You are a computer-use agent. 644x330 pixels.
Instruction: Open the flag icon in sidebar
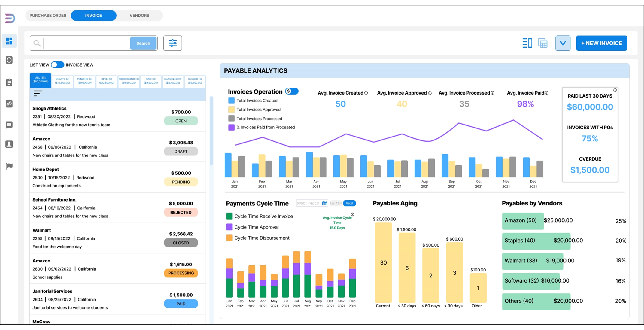point(9,166)
